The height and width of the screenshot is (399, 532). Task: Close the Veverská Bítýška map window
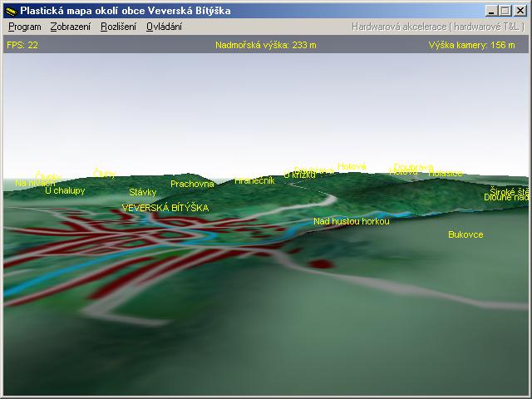520,11
